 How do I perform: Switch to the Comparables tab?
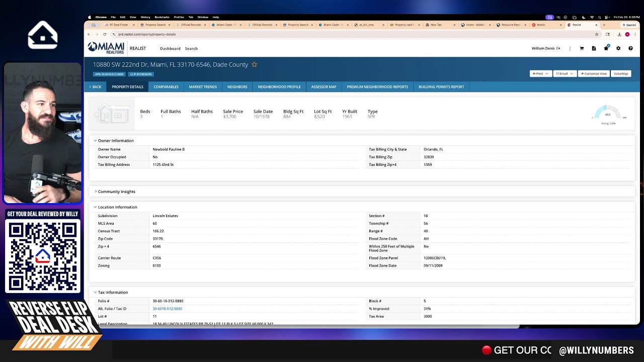coord(166,86)
